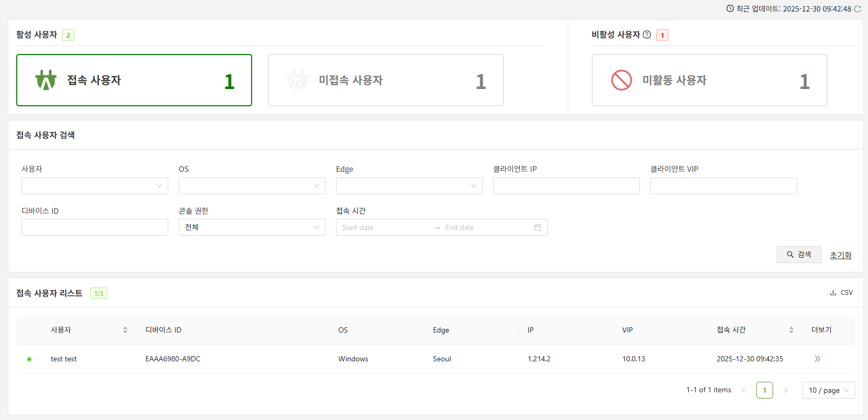This screenshot has width=868, height=420.
Task: Click the calendar icon in 접속 시간 field
Action: pos(537,227)
